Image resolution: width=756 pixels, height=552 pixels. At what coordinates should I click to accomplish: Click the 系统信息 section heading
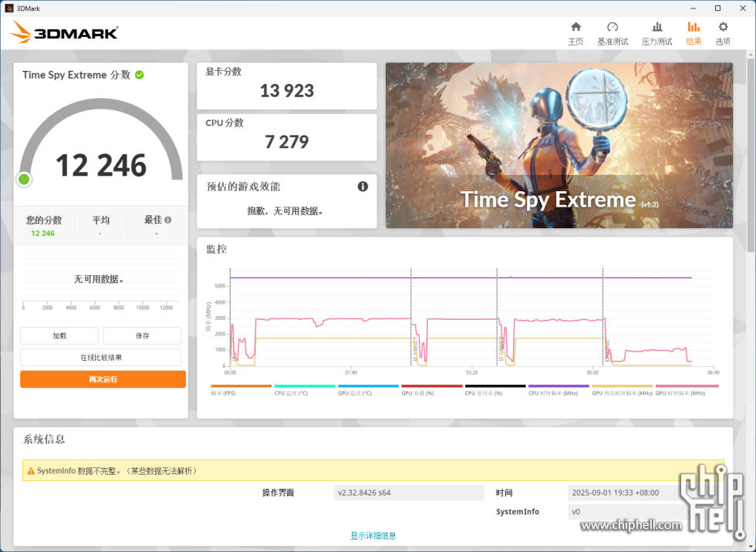click(44, 439)
